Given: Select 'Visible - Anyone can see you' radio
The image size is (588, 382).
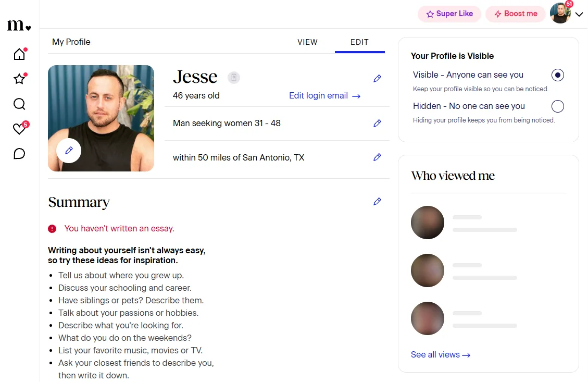Looking at the screenshot, I should click(x=558, y=75).
